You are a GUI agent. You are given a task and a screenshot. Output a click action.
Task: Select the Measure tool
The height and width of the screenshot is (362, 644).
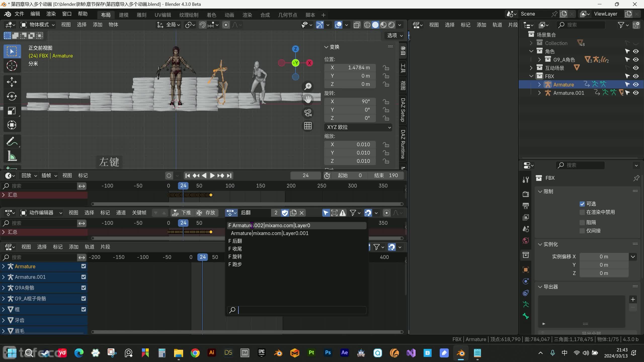pyautogui.click(x=12, y=156)
